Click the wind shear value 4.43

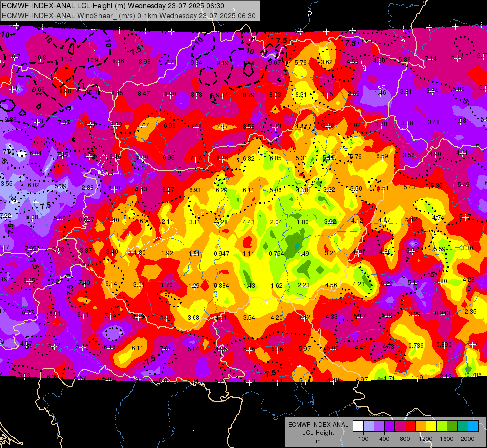click(x=248, y=222)
